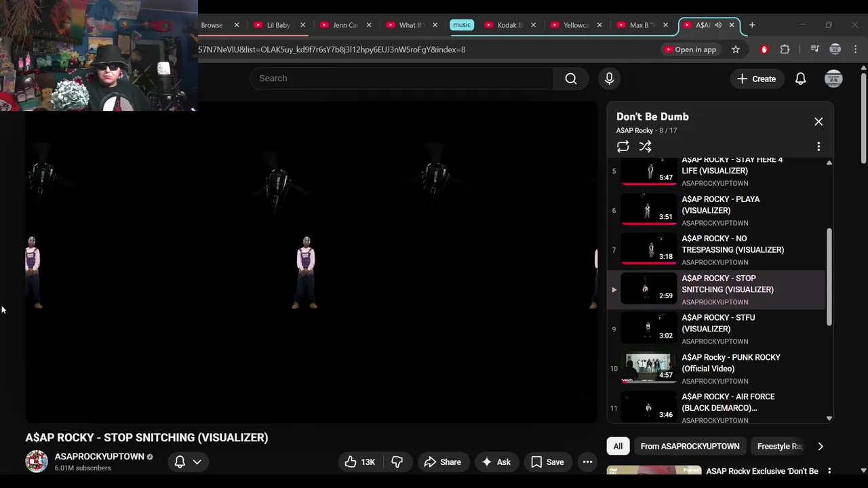Save video to a playlist
Image resolution: width=868 pixels, height=488 pixels.
click(x=547, y=462)
